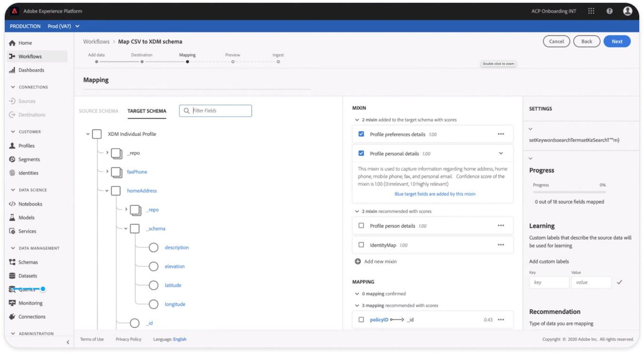Viewport: 644px width, 354px height.
Task: Open the Prod (VA7) environment dropdown
Action: [x=64, y=26]
